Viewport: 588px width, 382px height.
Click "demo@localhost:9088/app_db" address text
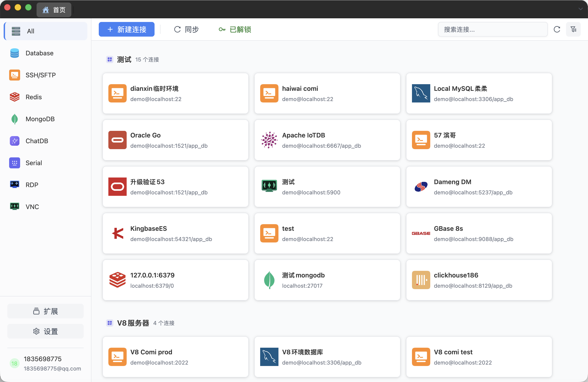(474, 239)
